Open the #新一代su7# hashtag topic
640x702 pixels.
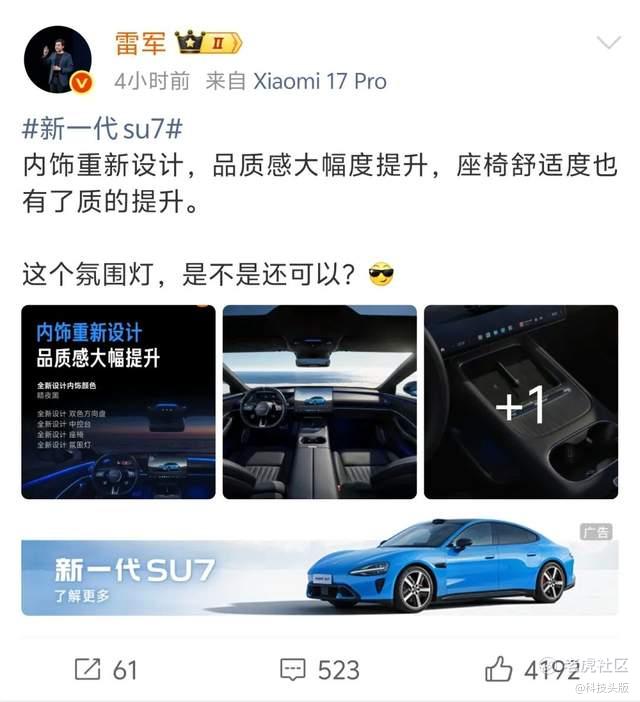click(102, 128)
